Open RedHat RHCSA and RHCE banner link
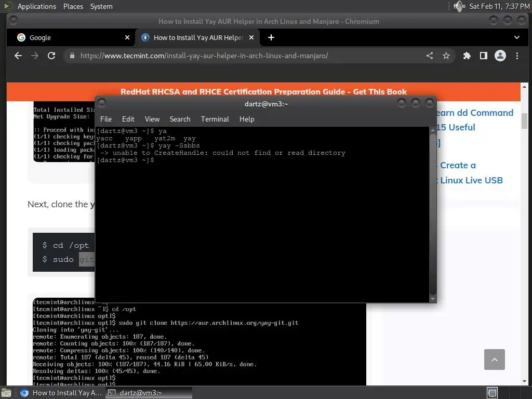Viewport: 532px width, 399px height. 263,91
